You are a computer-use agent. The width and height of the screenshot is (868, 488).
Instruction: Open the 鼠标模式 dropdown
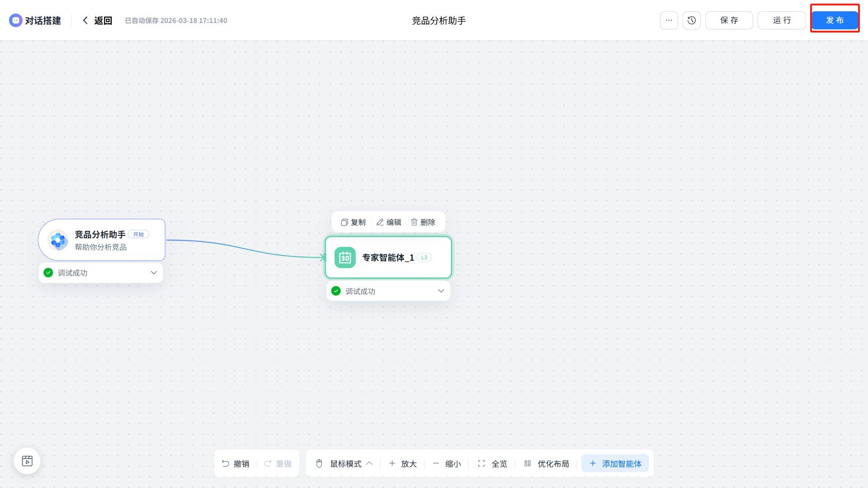[x=345, y=464]
